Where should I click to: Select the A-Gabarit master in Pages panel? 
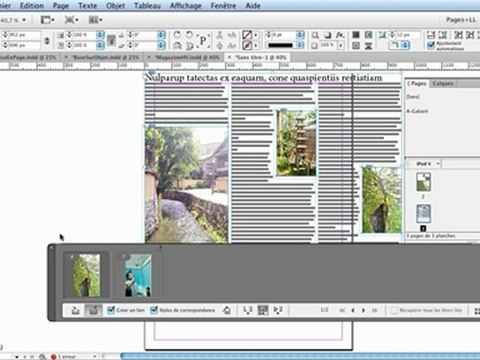(417, 111)
